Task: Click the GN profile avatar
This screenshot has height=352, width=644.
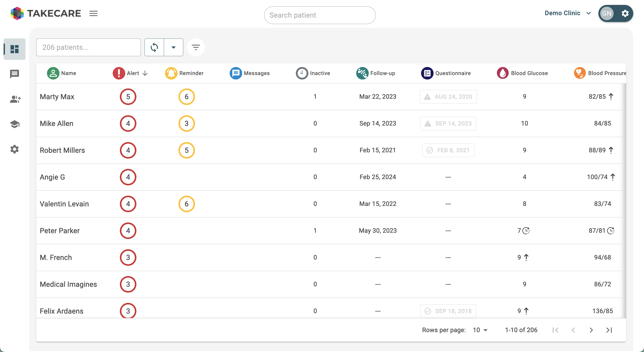Action: pos(607,13)
